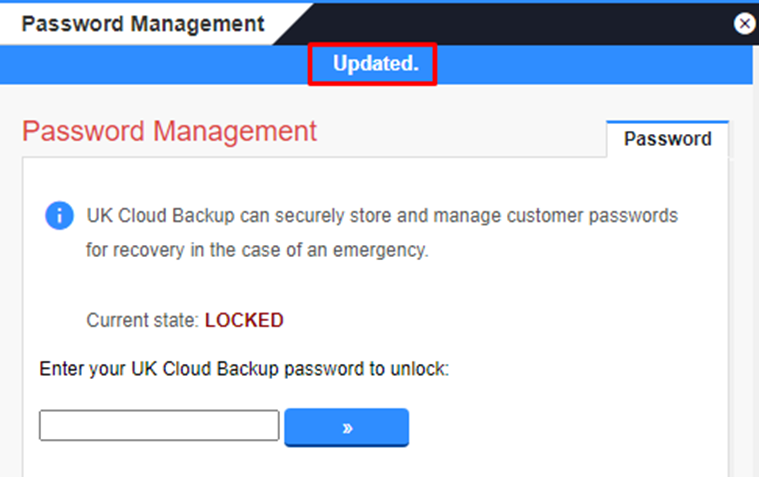Click the word "emergency" in the info text

click(380, 250)
